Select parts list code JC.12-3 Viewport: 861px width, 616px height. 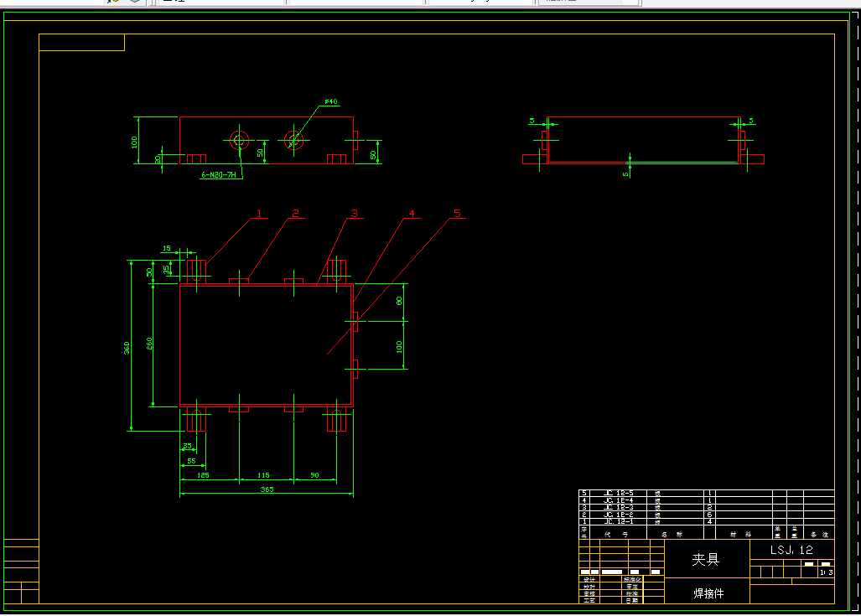(619, 507)
